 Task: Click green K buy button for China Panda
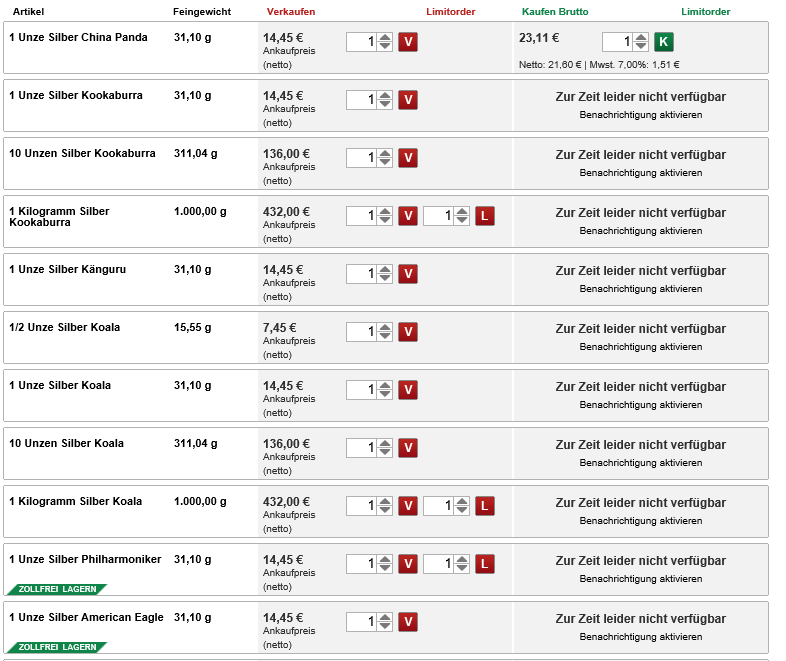[664, 42]
